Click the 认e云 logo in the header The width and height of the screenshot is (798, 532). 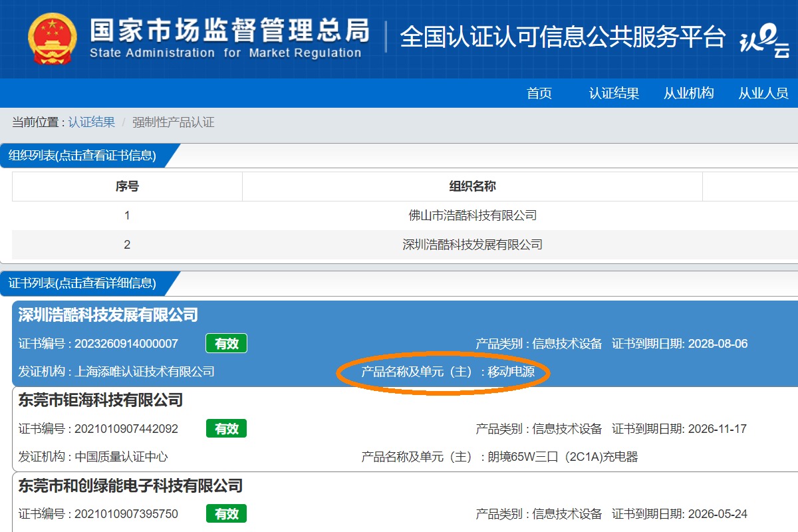[765, 41]
